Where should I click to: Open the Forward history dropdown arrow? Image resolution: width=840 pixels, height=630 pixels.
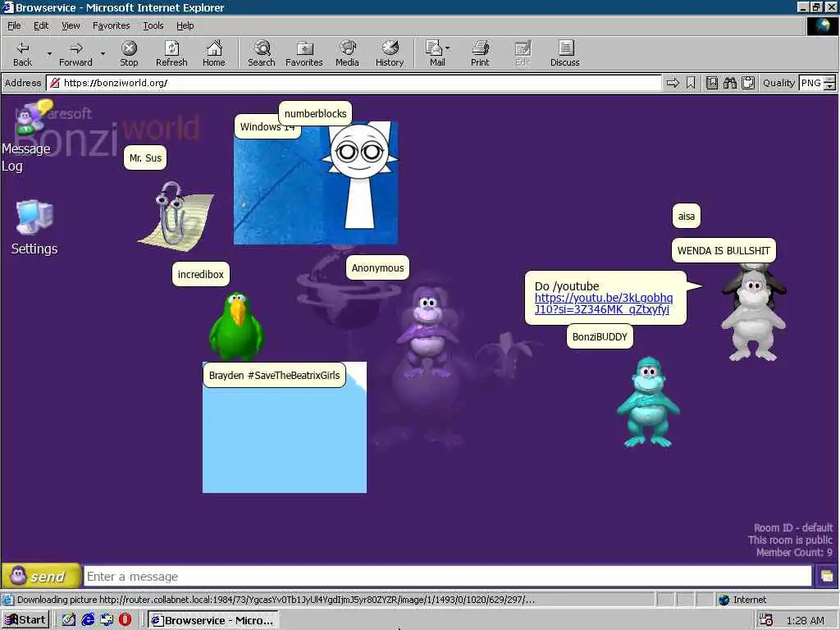(x=103, y=53)
